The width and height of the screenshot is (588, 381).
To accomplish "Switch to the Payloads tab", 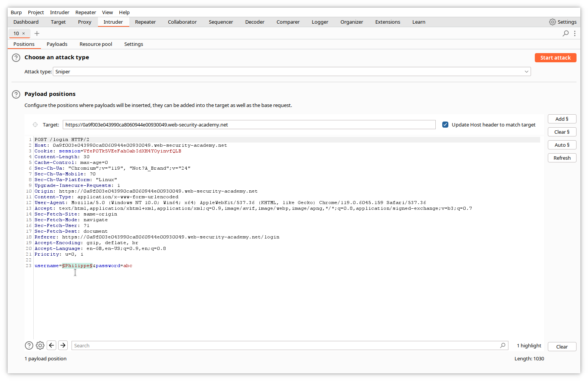I will click(x=57, y=44).
